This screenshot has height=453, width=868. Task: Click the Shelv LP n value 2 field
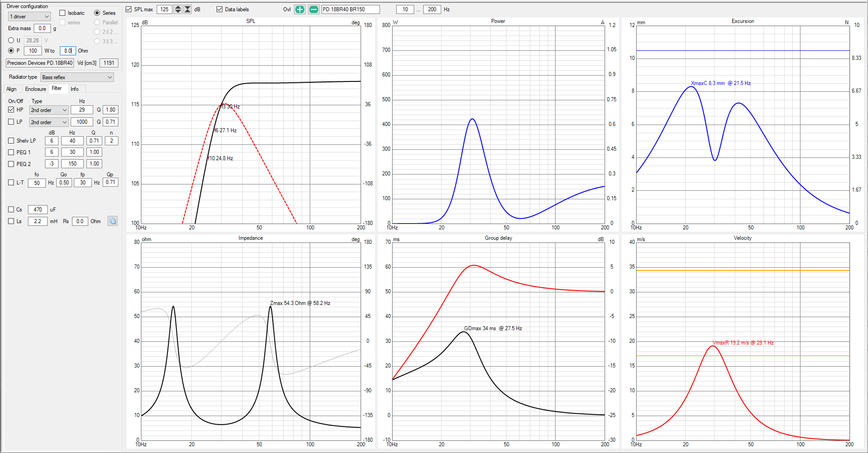(x=112, y=141)
